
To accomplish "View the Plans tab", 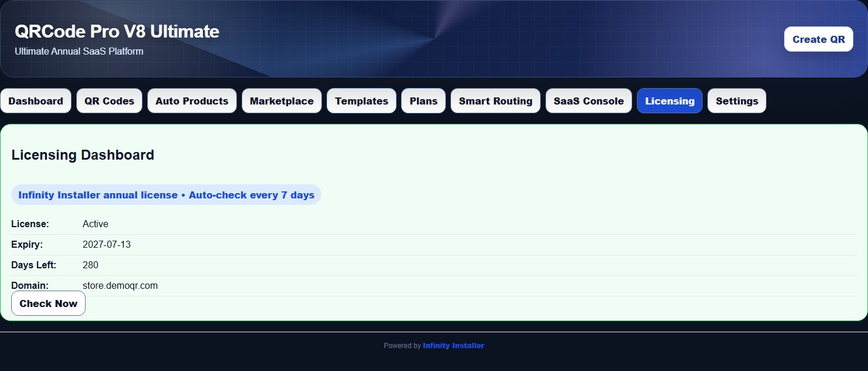I will [423, 101].
